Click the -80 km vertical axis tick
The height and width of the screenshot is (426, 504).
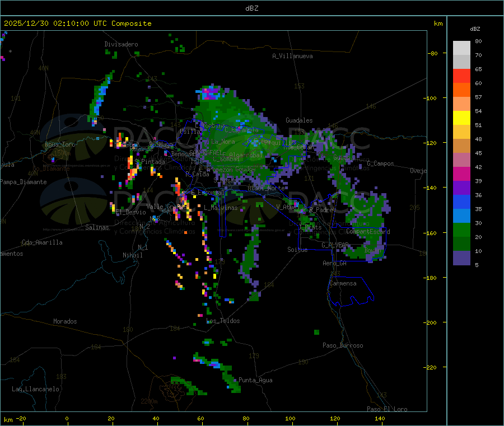coord(433,53)
